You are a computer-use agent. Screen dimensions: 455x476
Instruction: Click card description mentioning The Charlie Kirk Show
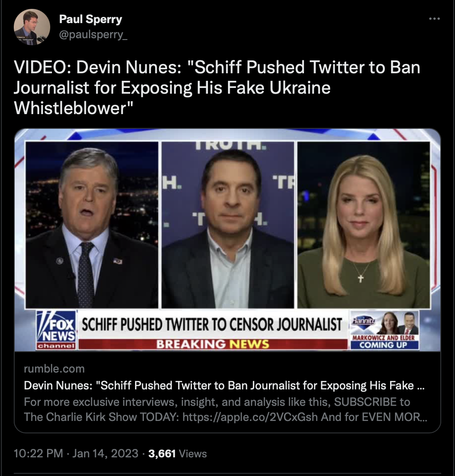225,409
